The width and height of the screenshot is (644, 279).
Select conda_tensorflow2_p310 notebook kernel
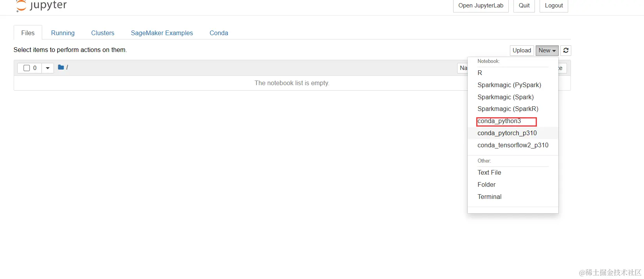513,145
